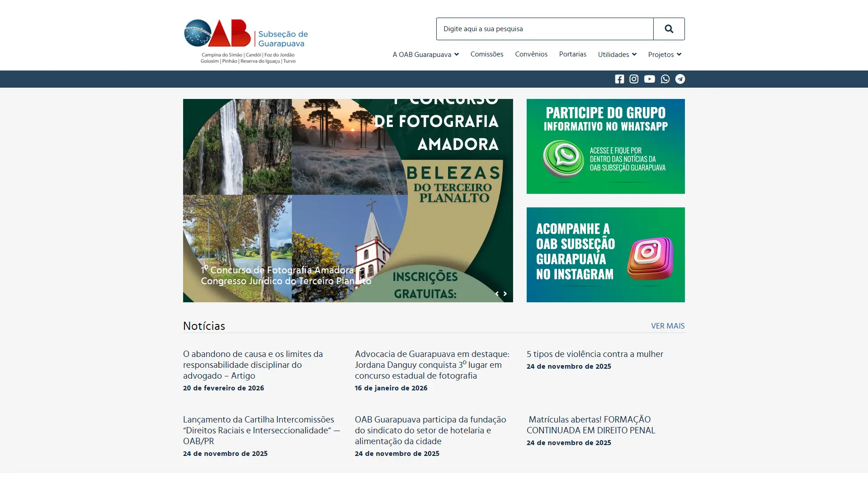Expand the Utilidades dropdown
This screenshot has width=868, height=488.
point(617,54)
